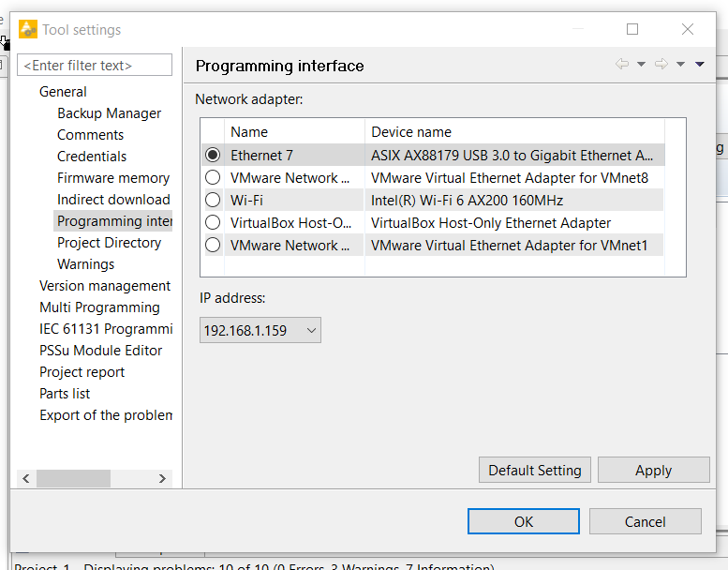Select General in the settings tree
The width and height of the screenshot is (728, 570).
63,92
